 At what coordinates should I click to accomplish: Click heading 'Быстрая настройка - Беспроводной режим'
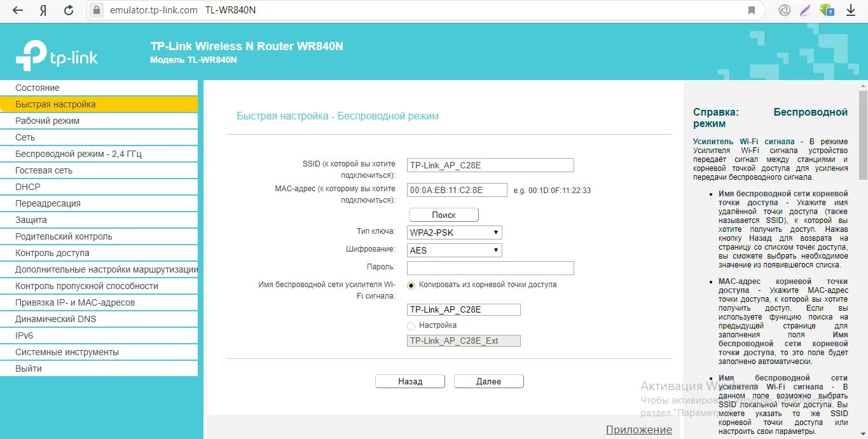(338, 116)
